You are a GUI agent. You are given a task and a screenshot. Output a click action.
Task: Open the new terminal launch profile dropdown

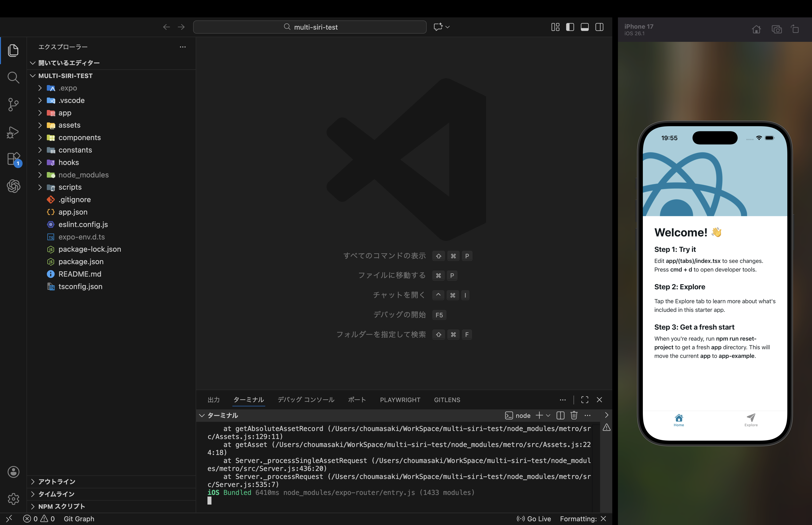(x=548, y=415)
